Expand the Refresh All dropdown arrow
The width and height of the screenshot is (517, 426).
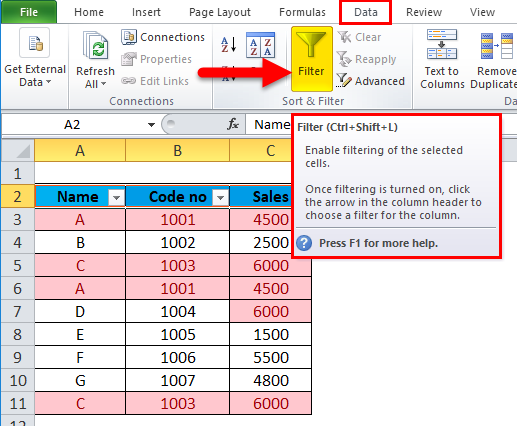(x=103, y=84)
